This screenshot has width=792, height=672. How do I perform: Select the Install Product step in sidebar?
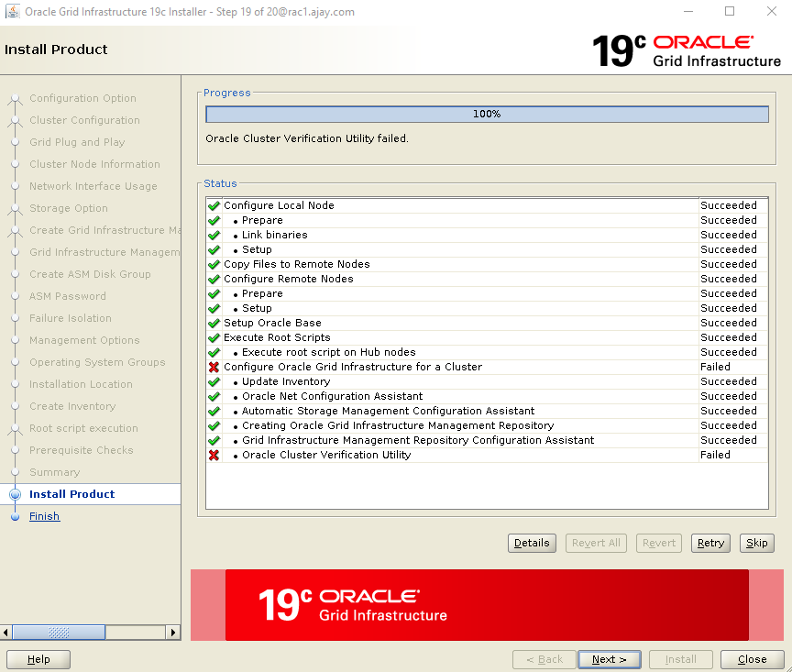[x=71, y=494]
